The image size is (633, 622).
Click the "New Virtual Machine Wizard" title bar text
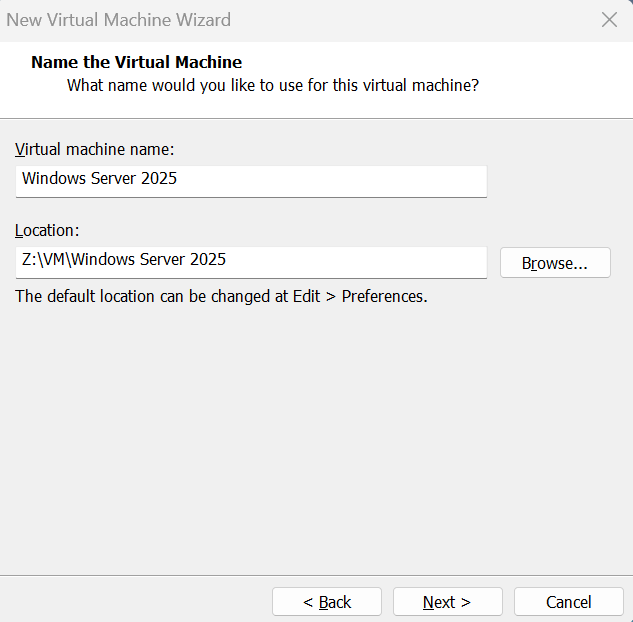pyautogui.click(x=118, y=20)
